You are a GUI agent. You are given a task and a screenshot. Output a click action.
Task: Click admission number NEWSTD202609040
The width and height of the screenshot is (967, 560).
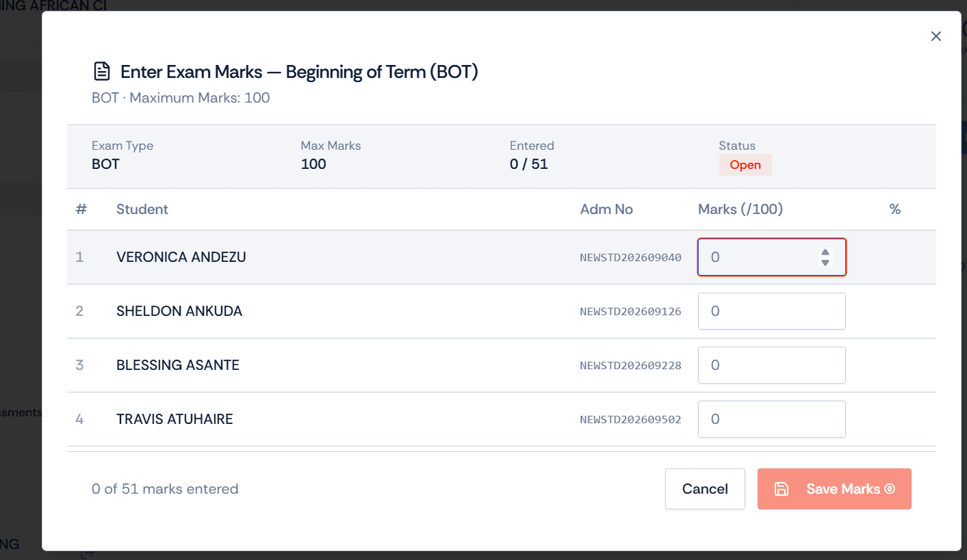[630, 258]
